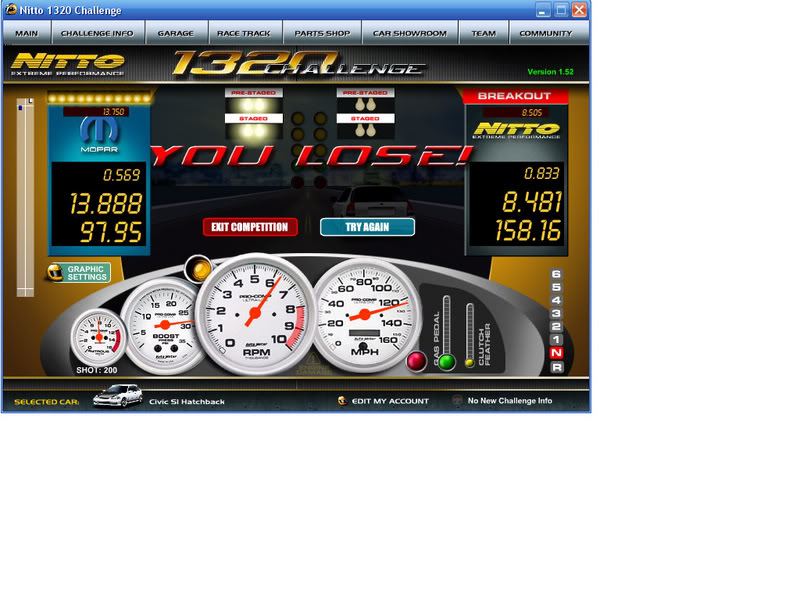Open the COMMUNITY tab

point(546,33)
